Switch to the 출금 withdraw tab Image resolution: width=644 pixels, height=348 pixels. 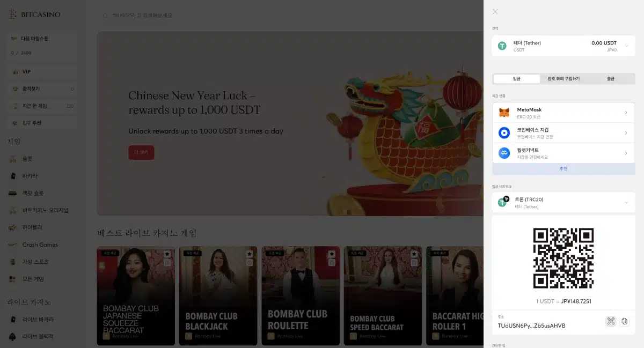(x=611, y=79)
